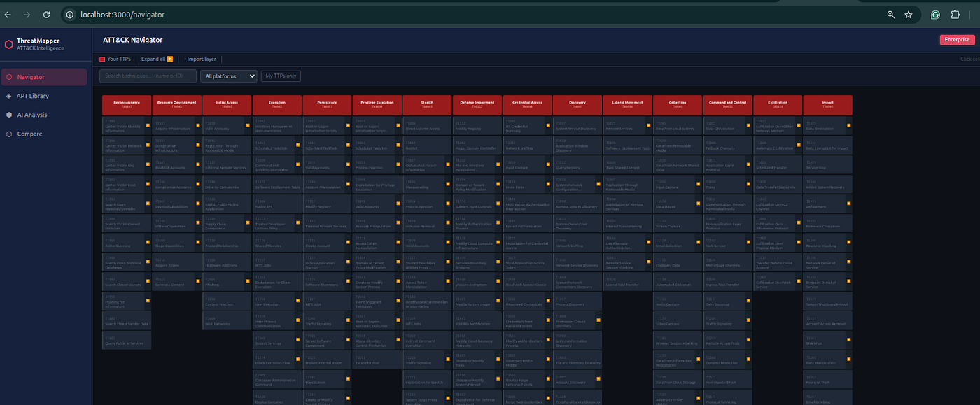Click Import layer

tap(200, 59)
